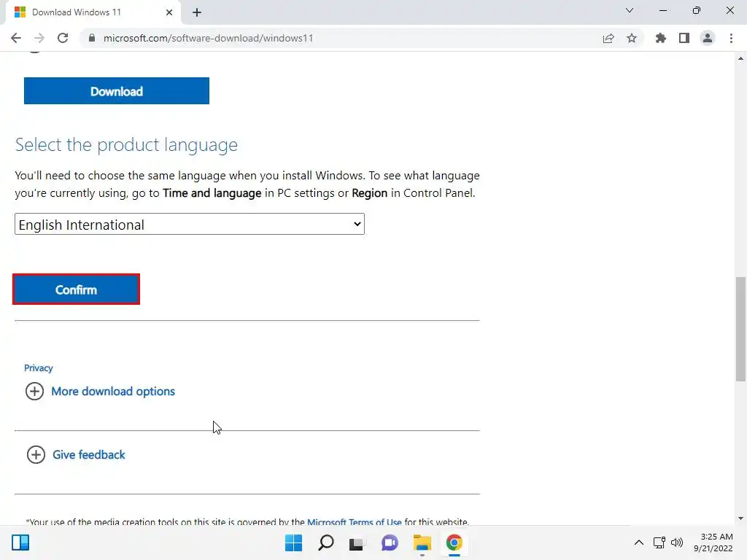747x560 pixels.
Task: Go back using the browser back arrow
Action: pos(16,38)
